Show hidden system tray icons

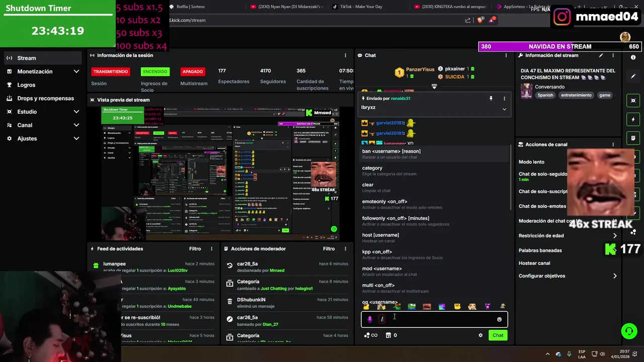[548, 354]
